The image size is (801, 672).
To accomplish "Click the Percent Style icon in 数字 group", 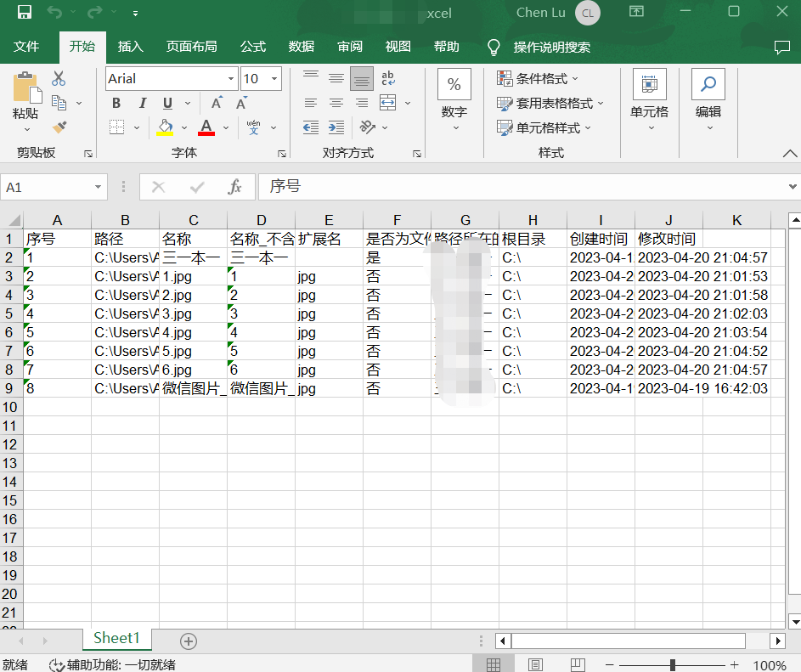I will [x=454, y=84].
